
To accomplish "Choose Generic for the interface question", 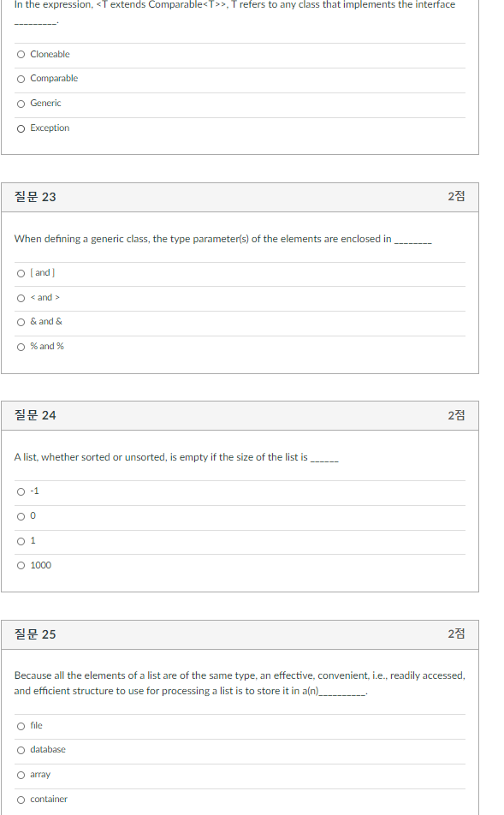I will click(x=21, y=103).
